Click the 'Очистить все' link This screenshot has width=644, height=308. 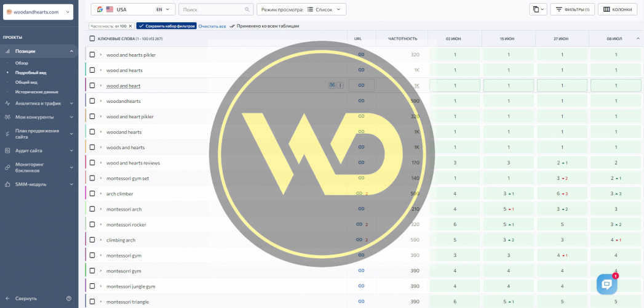[x=212, y=26]
